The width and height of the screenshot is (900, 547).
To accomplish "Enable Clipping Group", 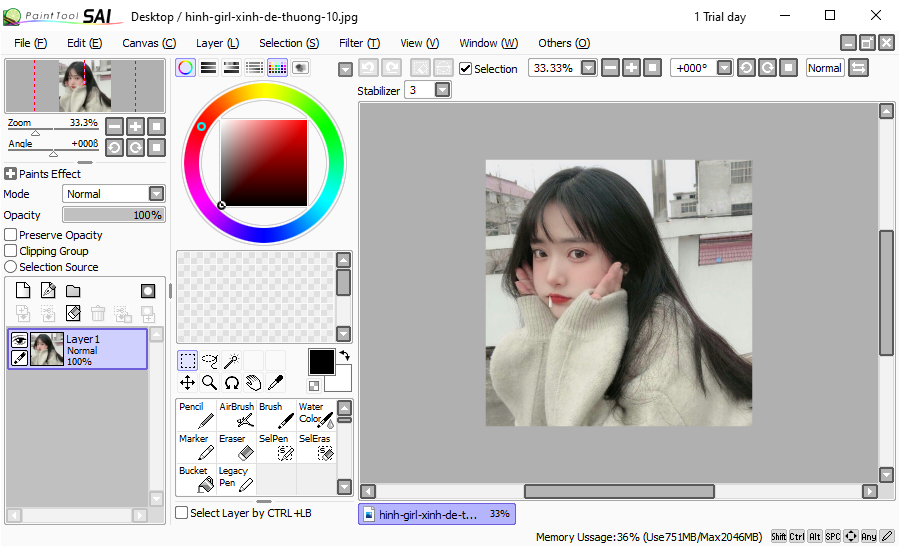I will coord(10,251).
